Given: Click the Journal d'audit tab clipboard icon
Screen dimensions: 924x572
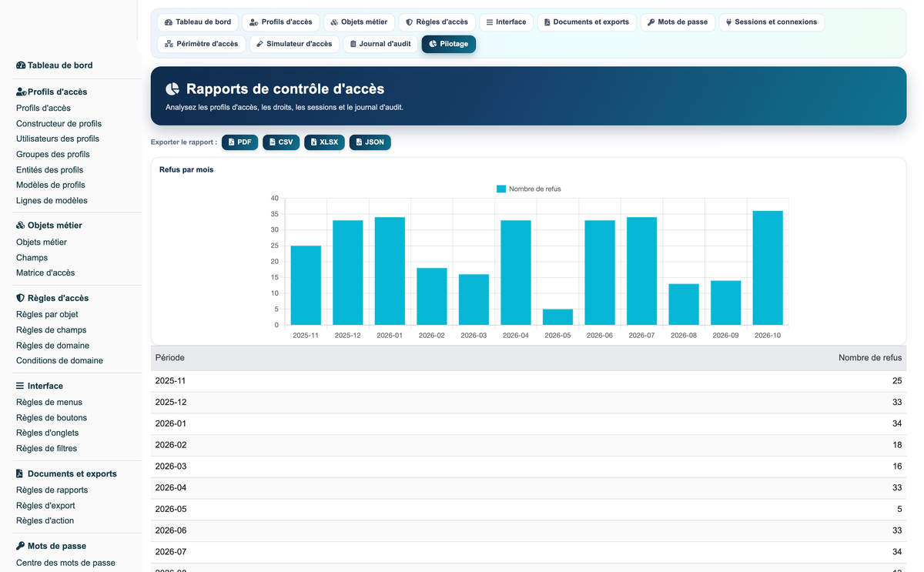Looking at the screenshot, I should pos(353,44).
